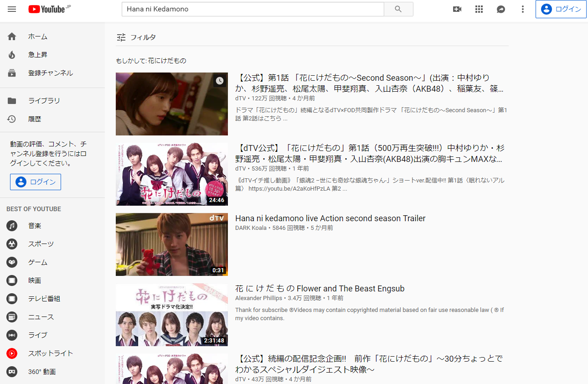
Task: Click the share arrow icon in header
Action: [501, 9]
